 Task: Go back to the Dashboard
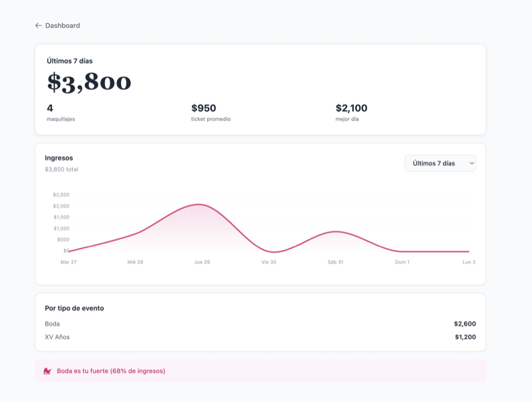[58, 25]
